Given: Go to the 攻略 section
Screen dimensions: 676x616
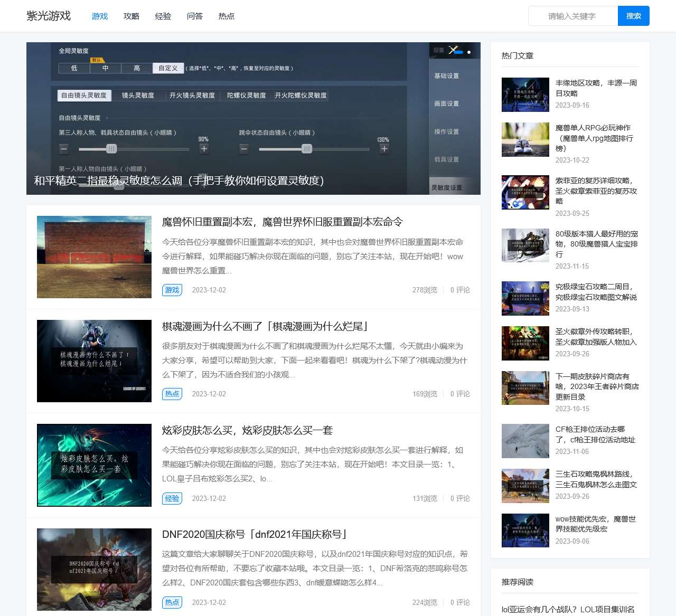Looking at the screenshot, I should click(131, 16).
